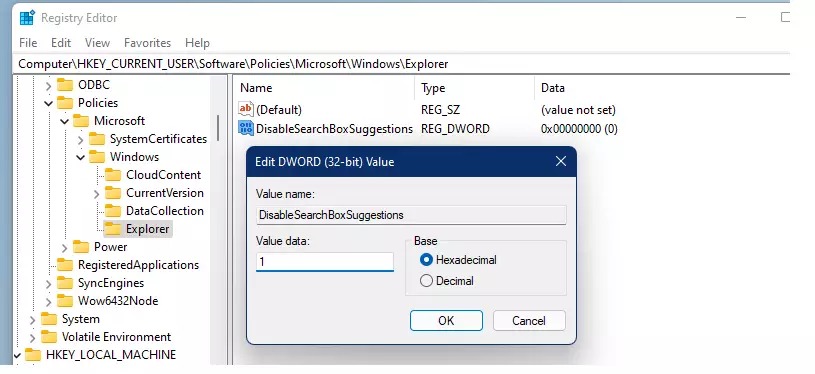Click the Microsoft folder icon in tree
The width and height of the screenshot is (815, 374).
(81, 121)
